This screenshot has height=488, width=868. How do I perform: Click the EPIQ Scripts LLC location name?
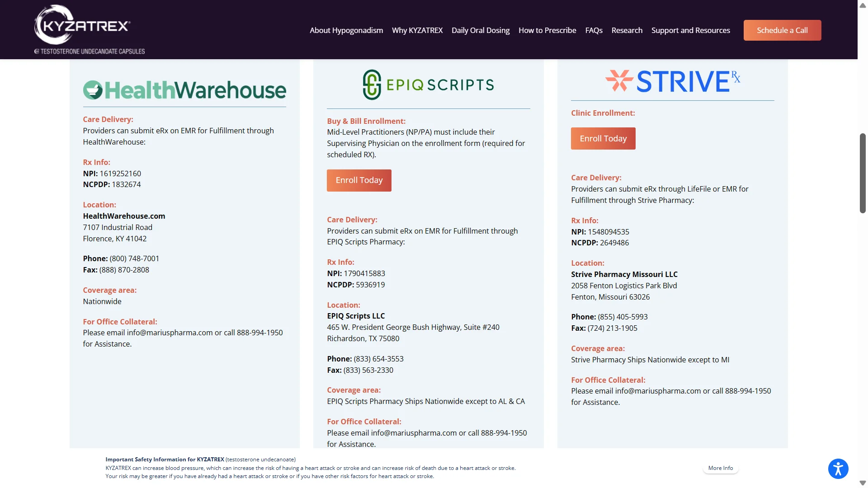[356, 316]
